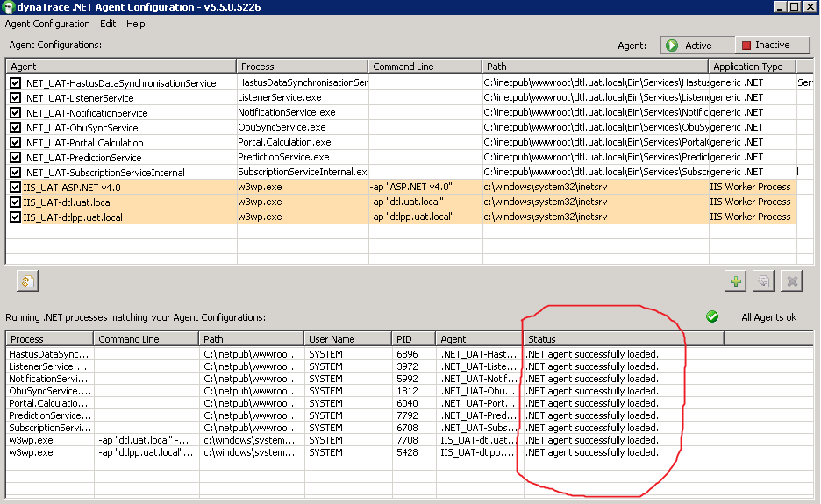
Task: Set agent to Inactive
Action: pos(771,46)
